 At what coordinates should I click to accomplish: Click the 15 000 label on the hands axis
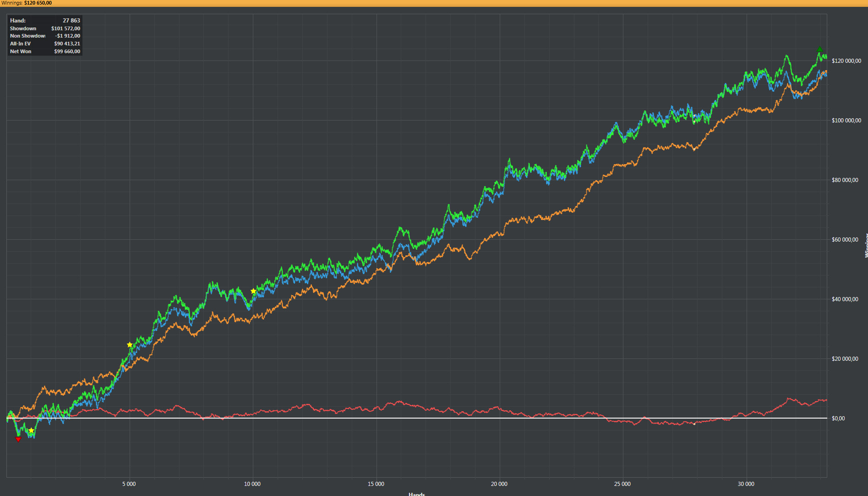coord(376,484)
